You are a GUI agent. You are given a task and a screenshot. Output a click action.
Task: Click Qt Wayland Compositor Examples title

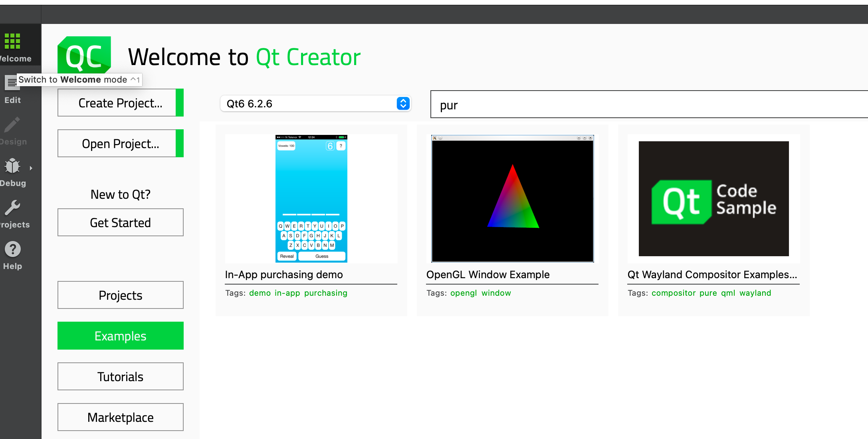[x=712, y=275]
